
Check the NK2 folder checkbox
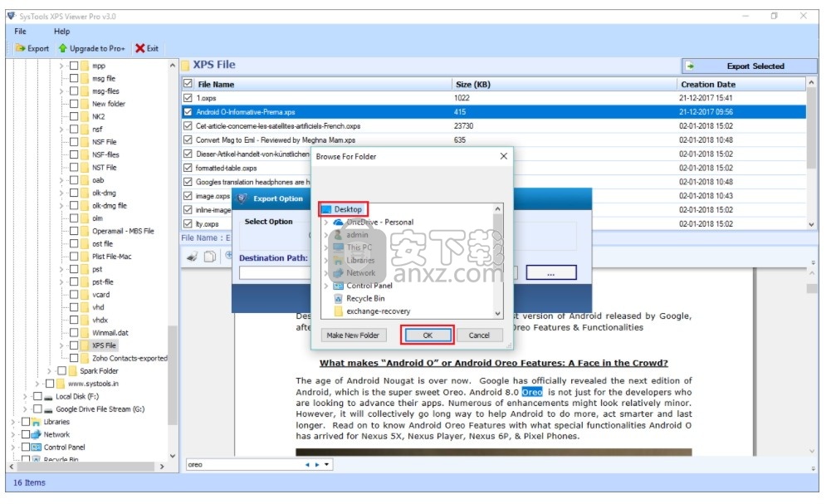(x=74, y=116)
